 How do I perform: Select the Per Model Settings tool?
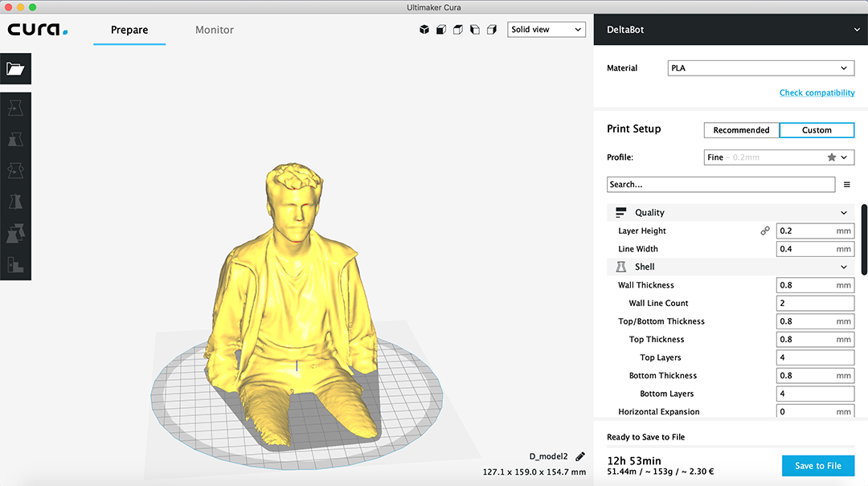pyautogui.click(x=15, y=234)
